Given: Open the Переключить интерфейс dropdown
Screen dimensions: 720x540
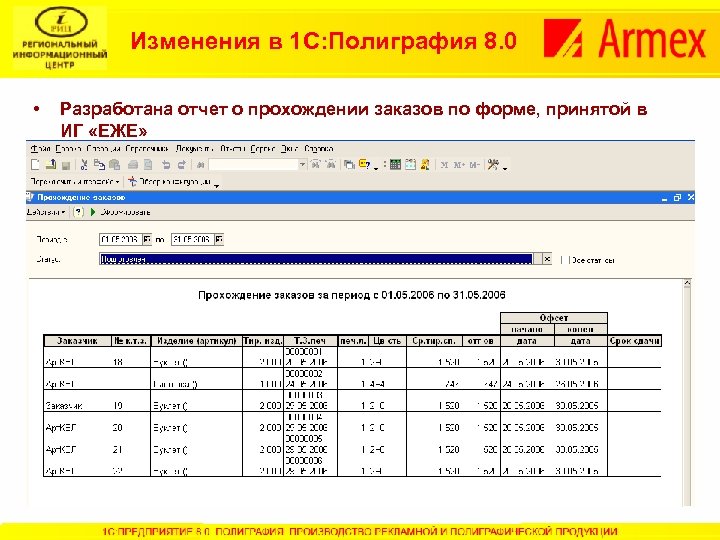Looking at the screenshot, I should pos(75,182).
